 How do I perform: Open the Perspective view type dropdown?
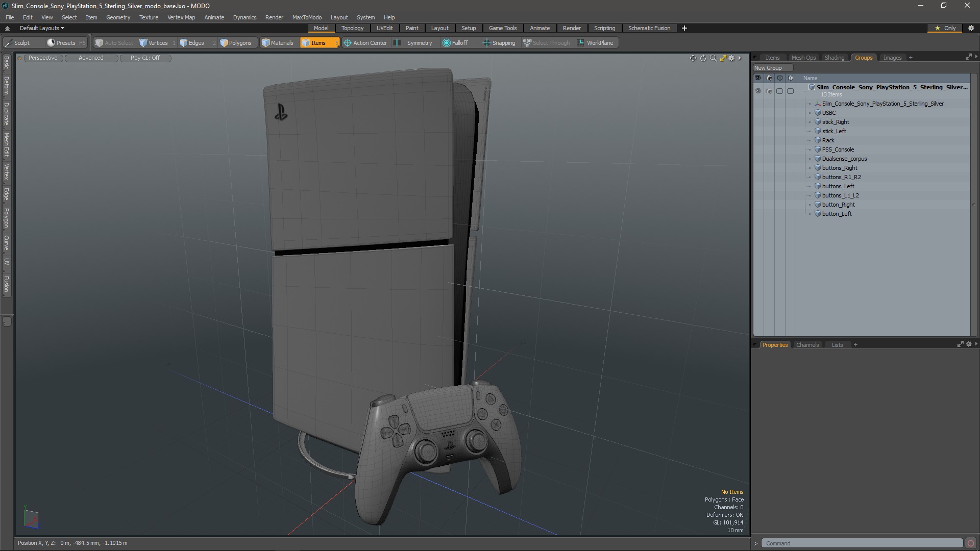click(x=43, y=58)
